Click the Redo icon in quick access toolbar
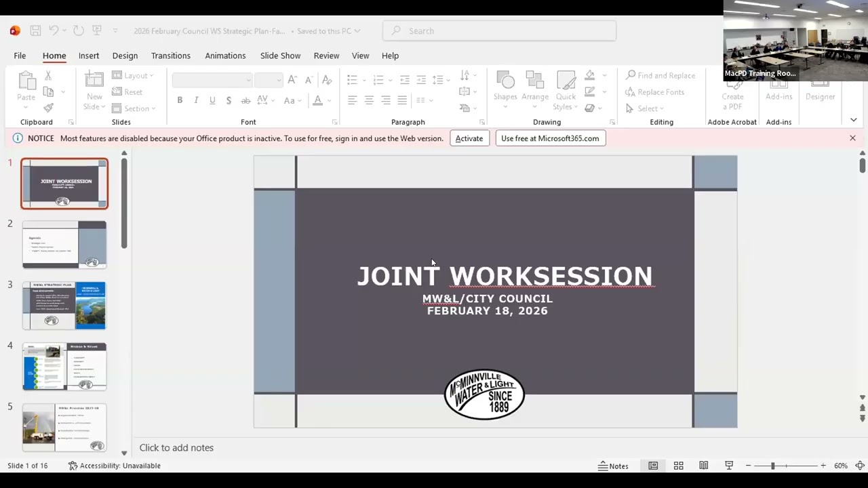 pyautogui.click(x=78, y=30)
